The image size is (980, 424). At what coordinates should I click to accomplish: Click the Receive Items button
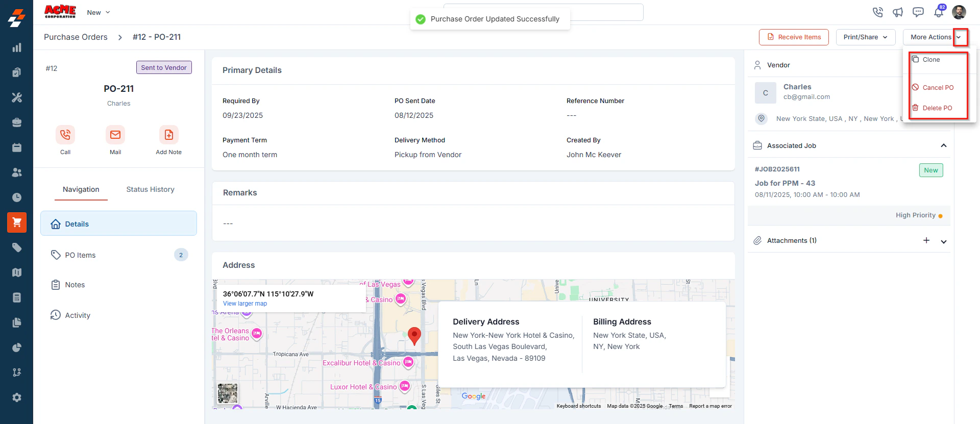pos(794,37)
